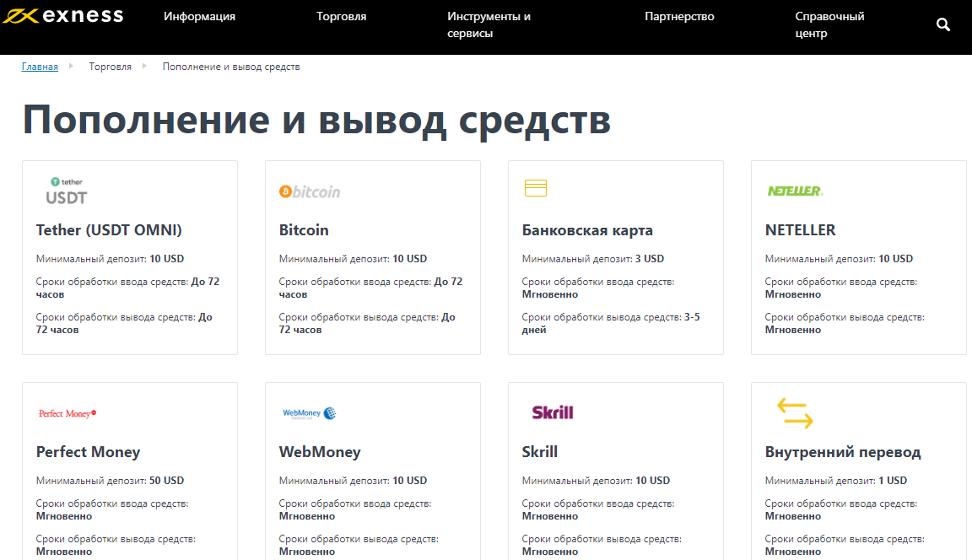The width and height of the screenshot is (972, 560).
Task: Open the Skrill card title
Action: tap(540, 451)
